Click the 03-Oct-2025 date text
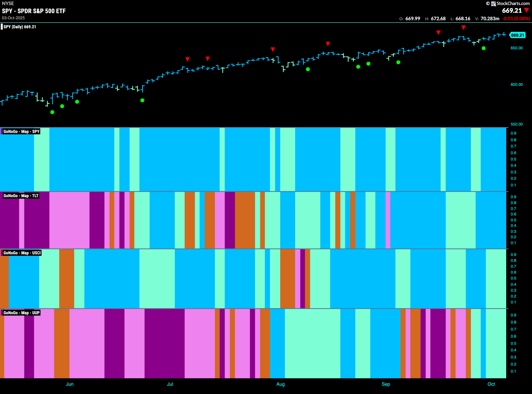532x394 pixels. click(13, 18)
